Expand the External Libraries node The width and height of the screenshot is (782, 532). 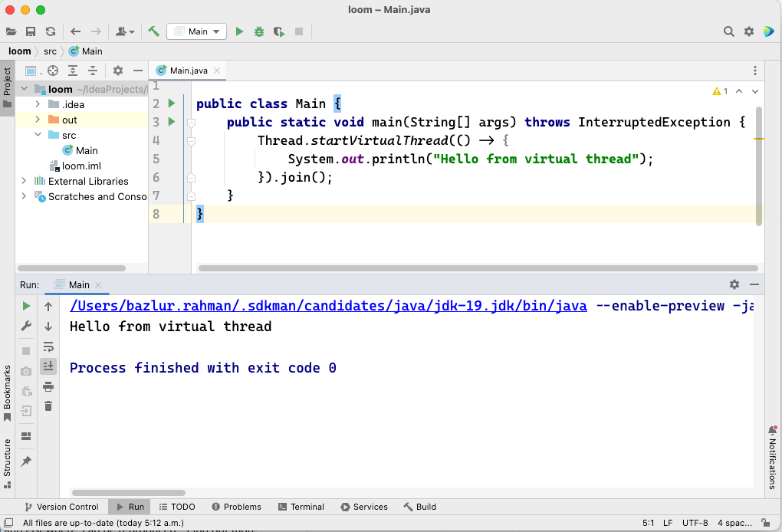point(24,181)
